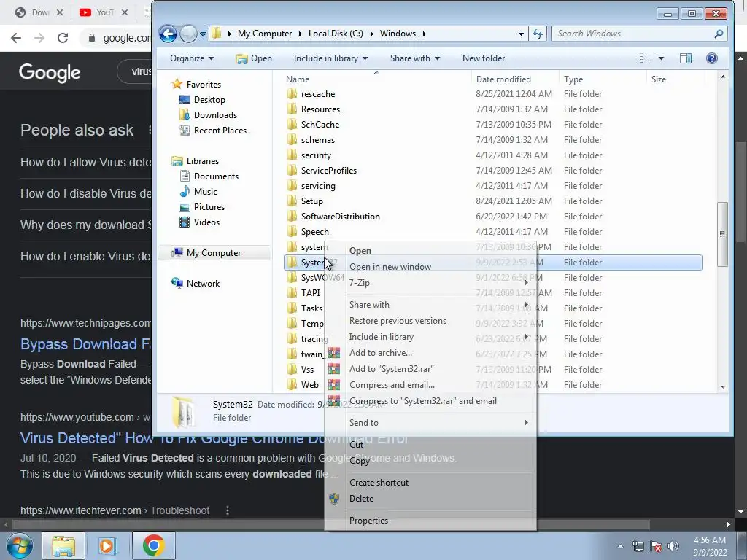This screenshot has width=747, height=560.
Task: Choose Properties in context menu
Action: [x=430, y=521]
